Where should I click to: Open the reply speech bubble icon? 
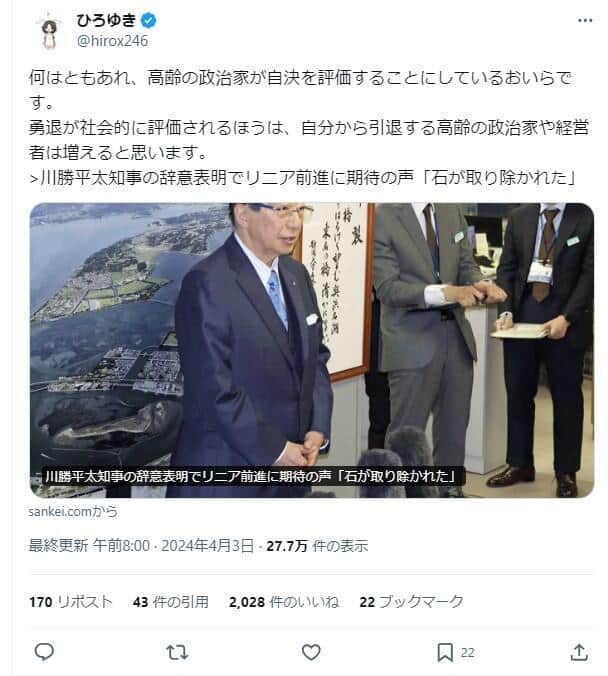click(x=44, y=652)
